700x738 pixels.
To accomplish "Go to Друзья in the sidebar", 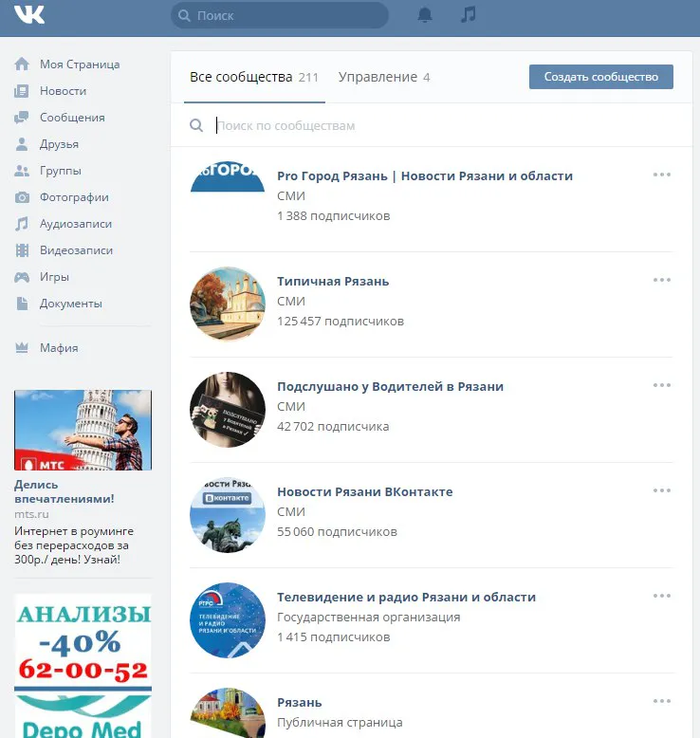I will 59,144.
